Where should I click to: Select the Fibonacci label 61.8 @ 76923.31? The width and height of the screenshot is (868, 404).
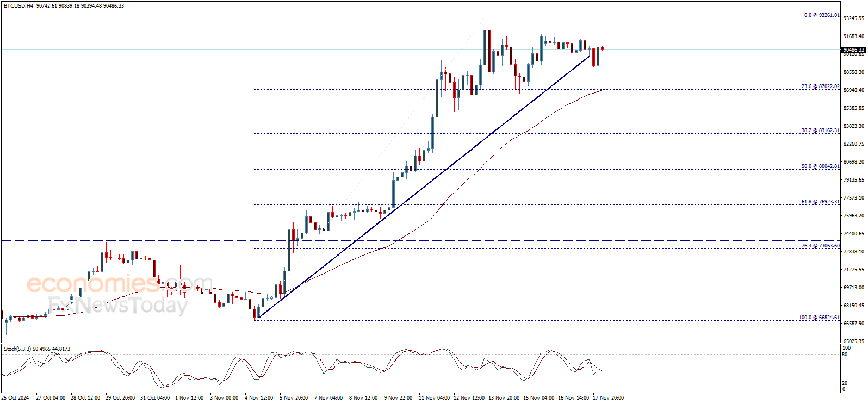[820, 202]
